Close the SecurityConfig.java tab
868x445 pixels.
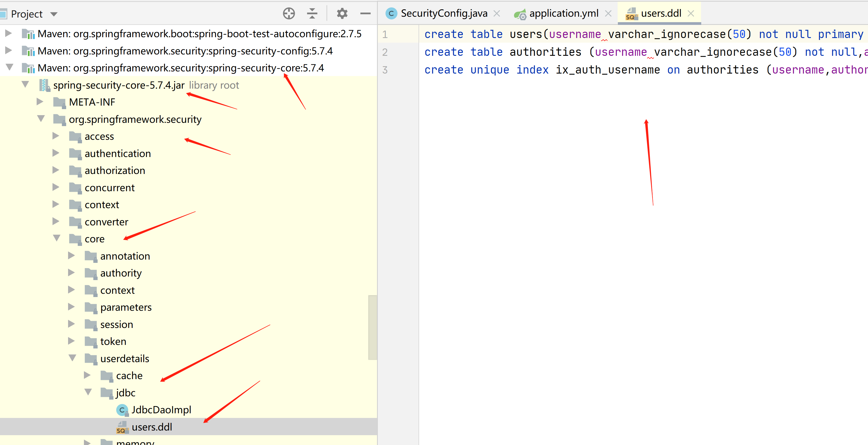(x=497, y=13)
